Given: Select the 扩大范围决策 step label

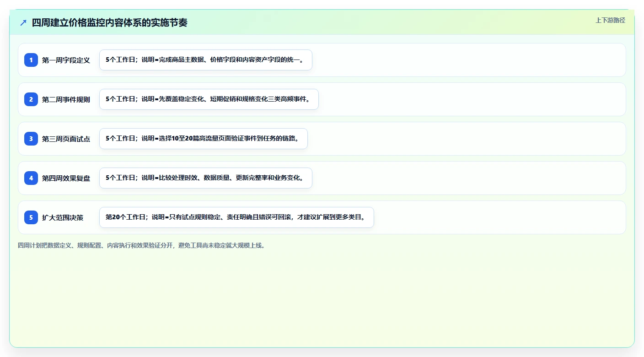Looking at the screenshot, I should coord(63,217).
